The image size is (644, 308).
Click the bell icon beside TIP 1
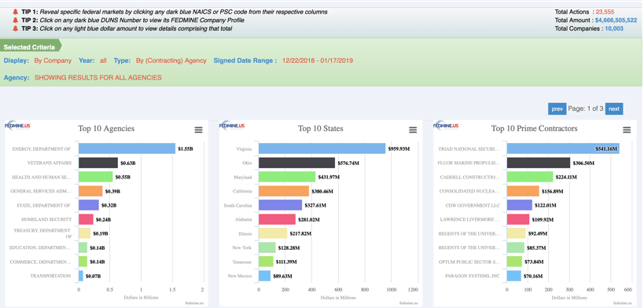tap(16, 12)
